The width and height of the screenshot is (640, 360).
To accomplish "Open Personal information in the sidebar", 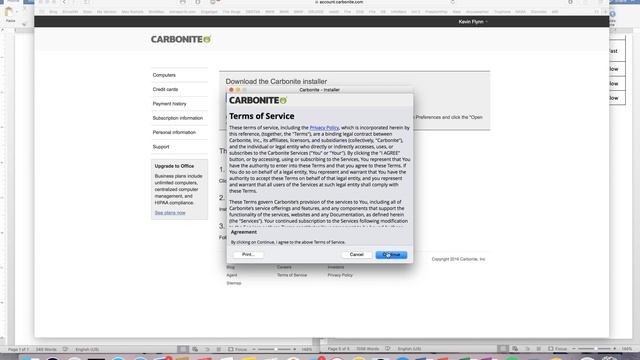I will (x=174, y=132).
